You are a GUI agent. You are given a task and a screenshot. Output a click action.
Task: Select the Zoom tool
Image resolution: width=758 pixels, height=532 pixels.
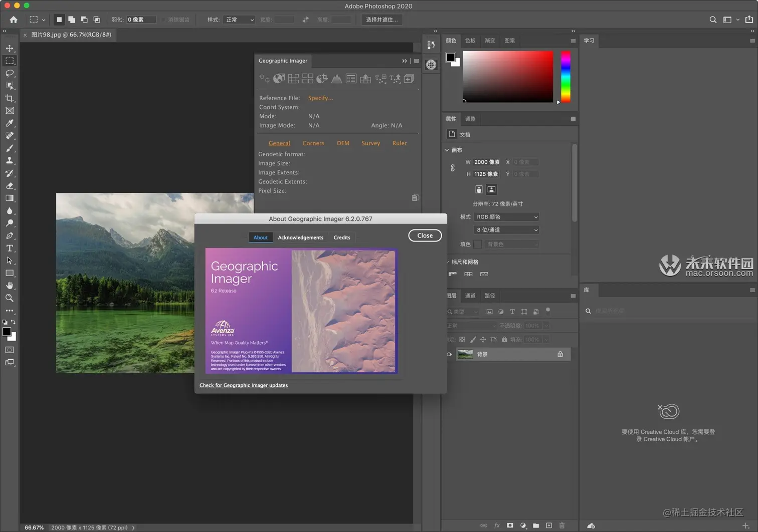10,298
